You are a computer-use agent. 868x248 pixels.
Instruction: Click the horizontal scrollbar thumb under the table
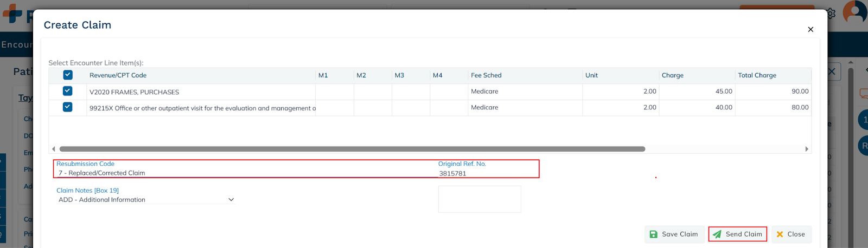coord(352,149)
